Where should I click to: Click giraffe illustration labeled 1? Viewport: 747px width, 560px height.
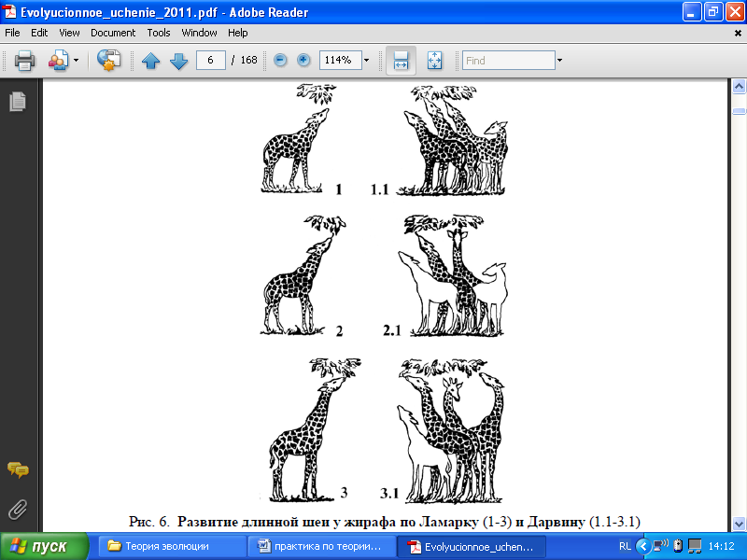pyautogui.click(x=299, y=138)
